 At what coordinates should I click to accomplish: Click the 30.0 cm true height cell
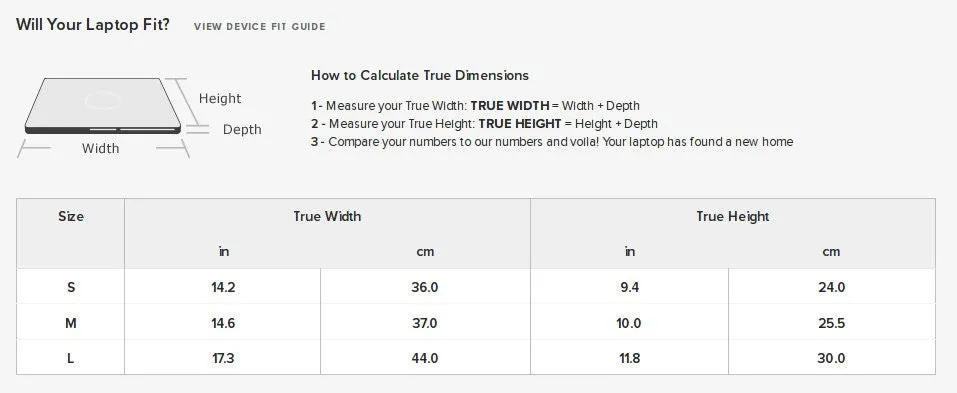pyautogui.click(x=831, y=358)
